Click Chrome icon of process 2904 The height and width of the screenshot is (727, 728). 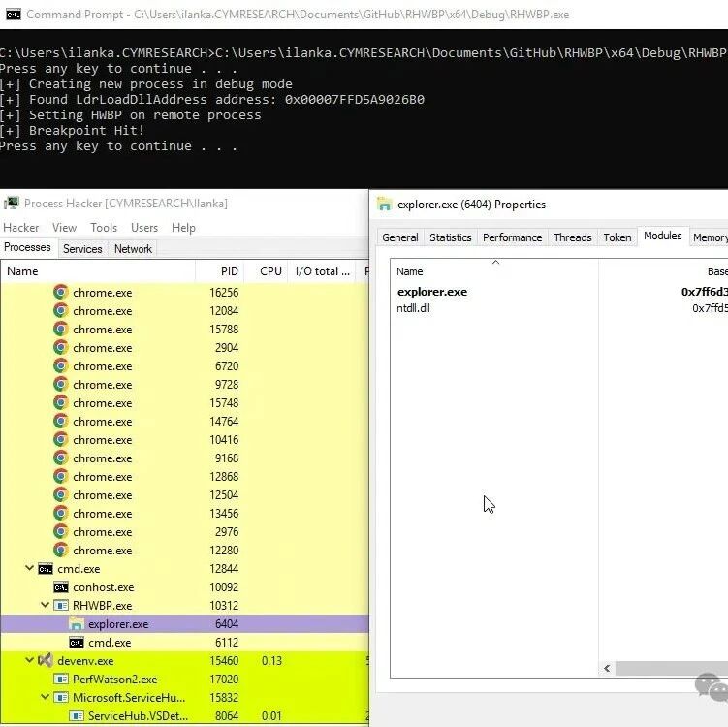[x=60, y=347]
